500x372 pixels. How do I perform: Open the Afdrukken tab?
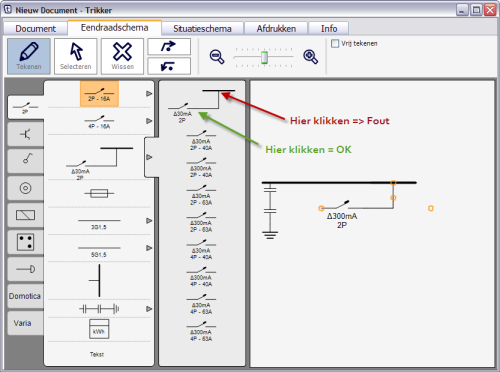coord(276,29)
